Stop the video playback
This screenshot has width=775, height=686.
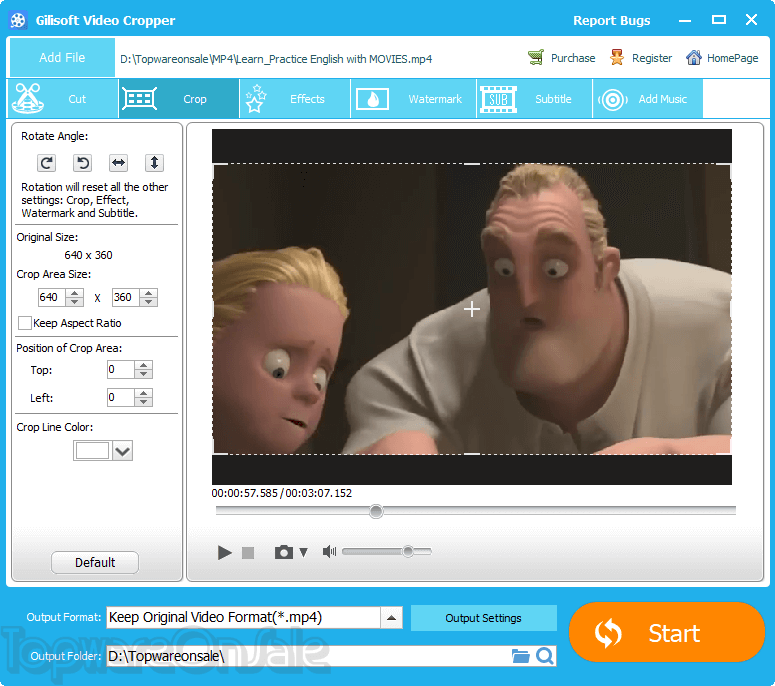tap(248, 553)
